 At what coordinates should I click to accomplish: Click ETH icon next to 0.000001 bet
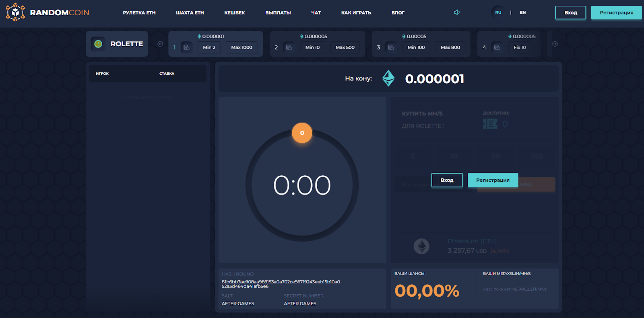pos(199,37)
